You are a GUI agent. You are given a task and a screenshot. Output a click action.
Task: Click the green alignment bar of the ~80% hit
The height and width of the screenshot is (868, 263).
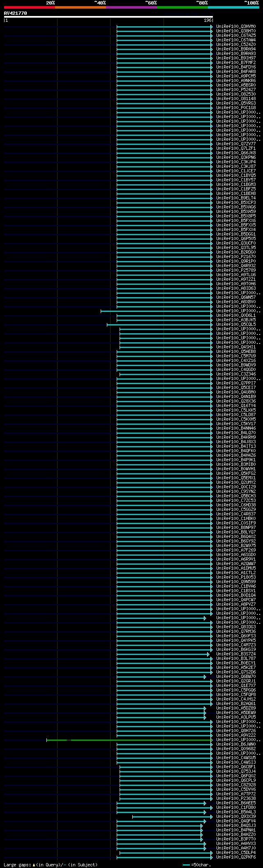pos(129,740)
